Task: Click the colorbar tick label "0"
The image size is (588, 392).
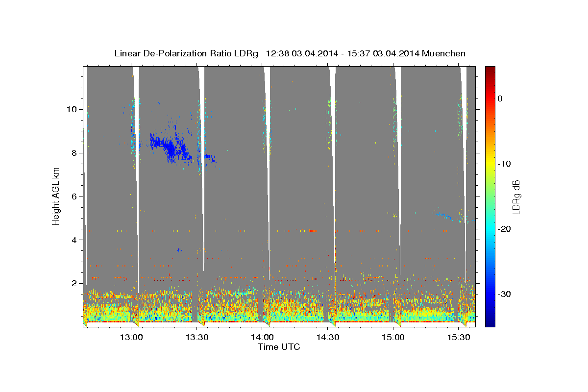Action: pyautogui.click(x=500, y=98)
